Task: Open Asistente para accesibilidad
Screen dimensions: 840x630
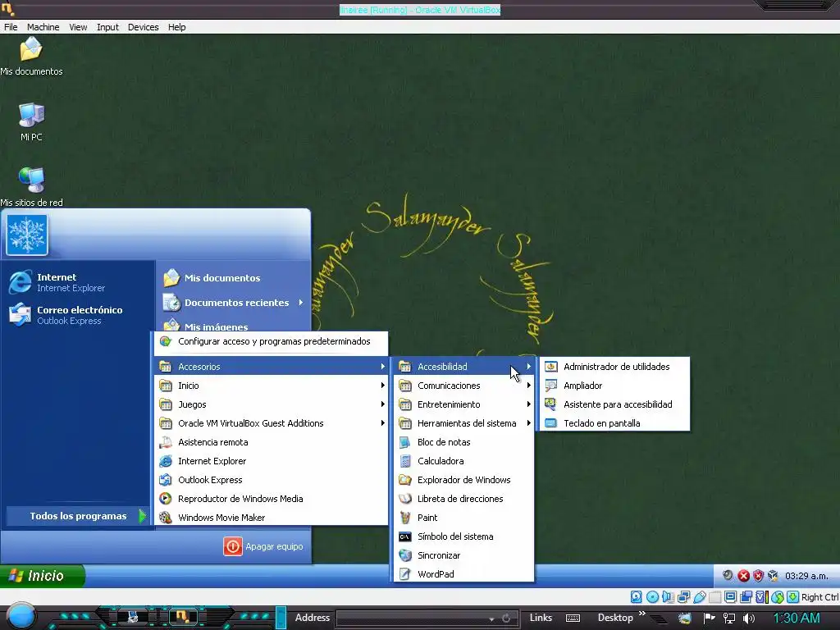Action: (615, 404)
